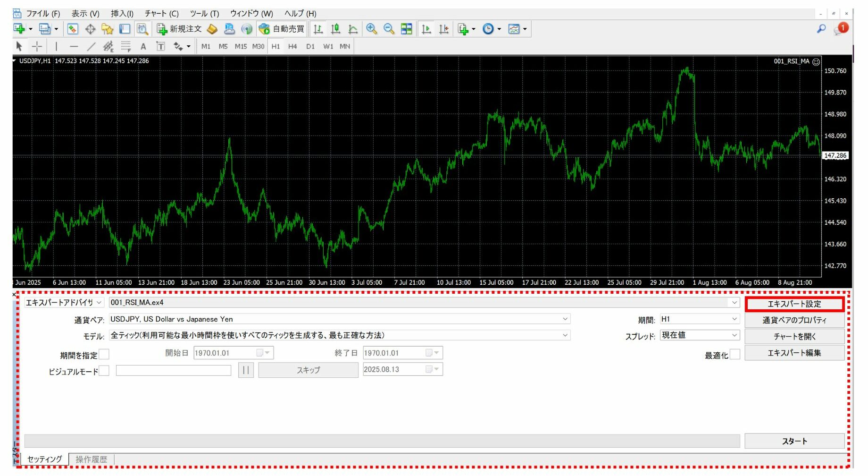
Task: Toggle the AutoTrading (自動売買) button
Action: click(282, 29)
